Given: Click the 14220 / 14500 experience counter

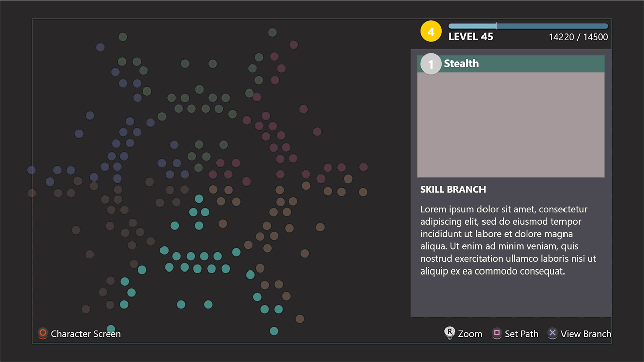Looking at the screenshot, I should tap(579, 37).
